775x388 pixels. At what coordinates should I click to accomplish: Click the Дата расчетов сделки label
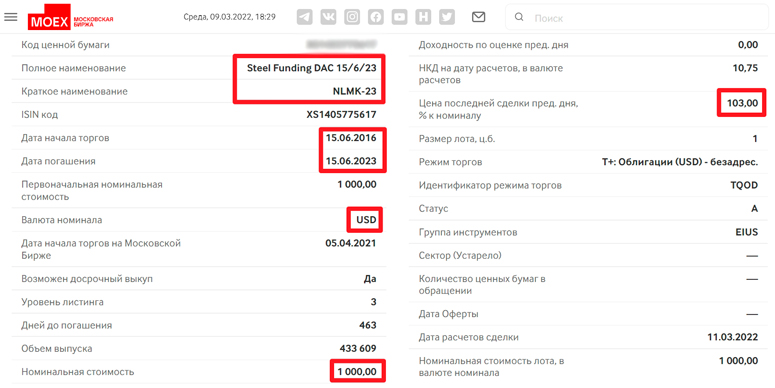[x=469, y=338]
